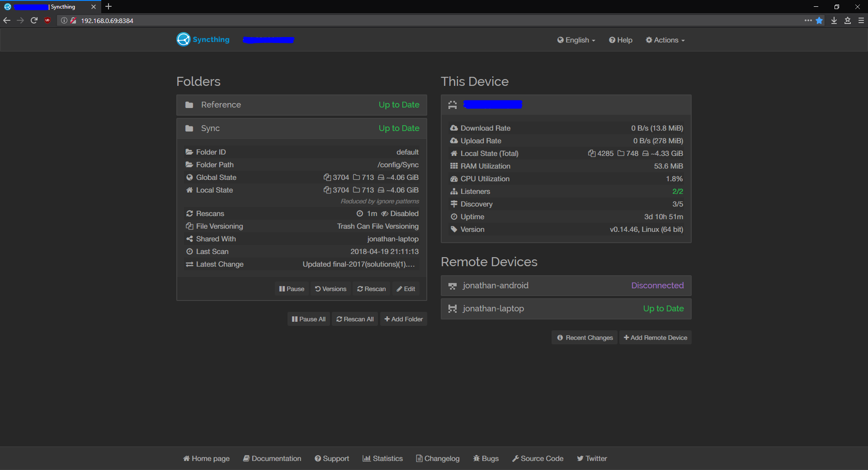Click the Syncthing logo icon
The image size is (868, 470).
coord(183,40)
